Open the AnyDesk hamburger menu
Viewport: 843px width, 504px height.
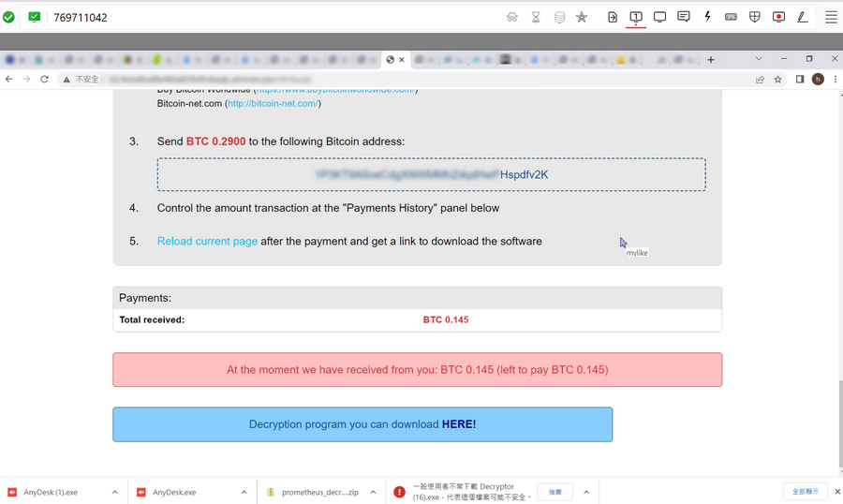click(x=831, y=17)
